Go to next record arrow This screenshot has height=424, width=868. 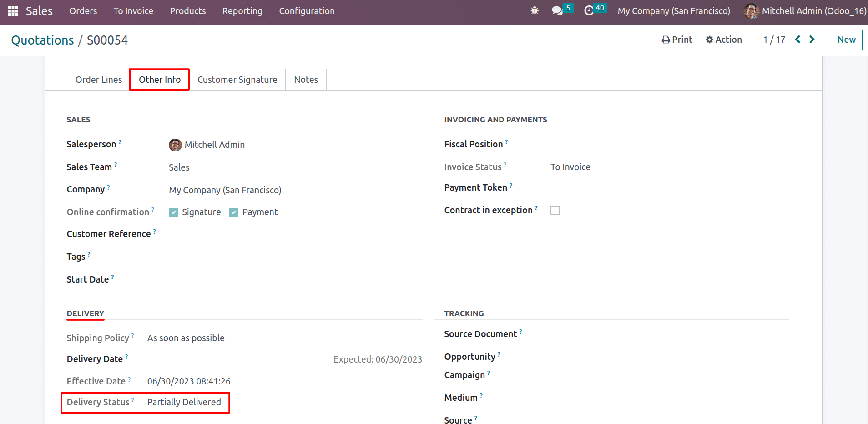pos(812,40)
